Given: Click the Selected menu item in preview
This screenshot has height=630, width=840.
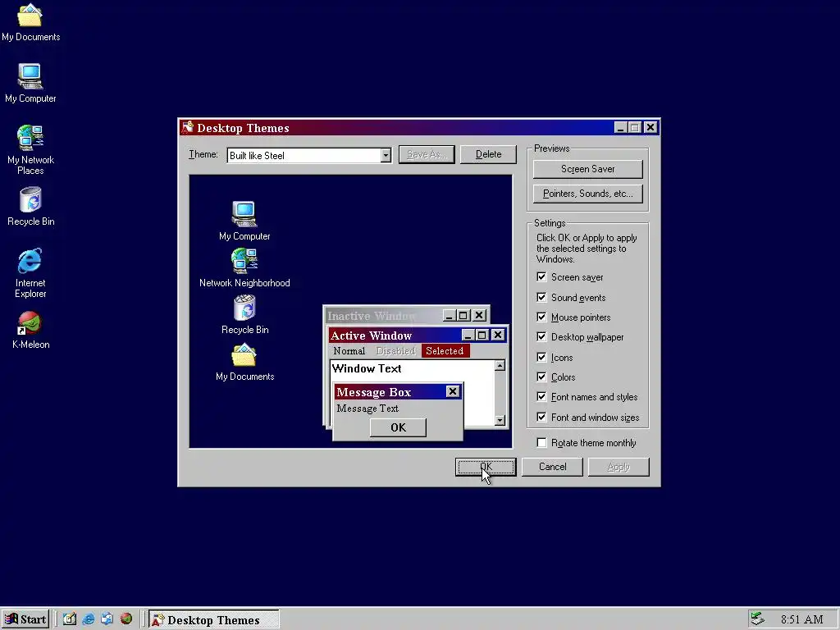Looking at the screenshot, I should pyautogui.click(x=445, y=351).
